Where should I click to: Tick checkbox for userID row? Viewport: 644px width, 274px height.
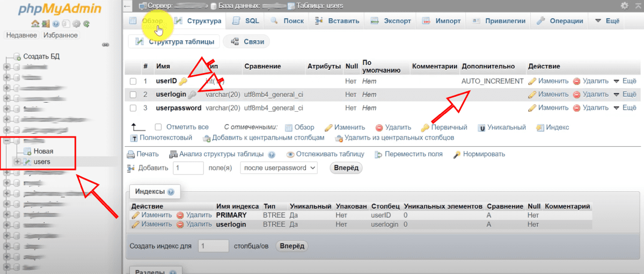coord(133,81)
